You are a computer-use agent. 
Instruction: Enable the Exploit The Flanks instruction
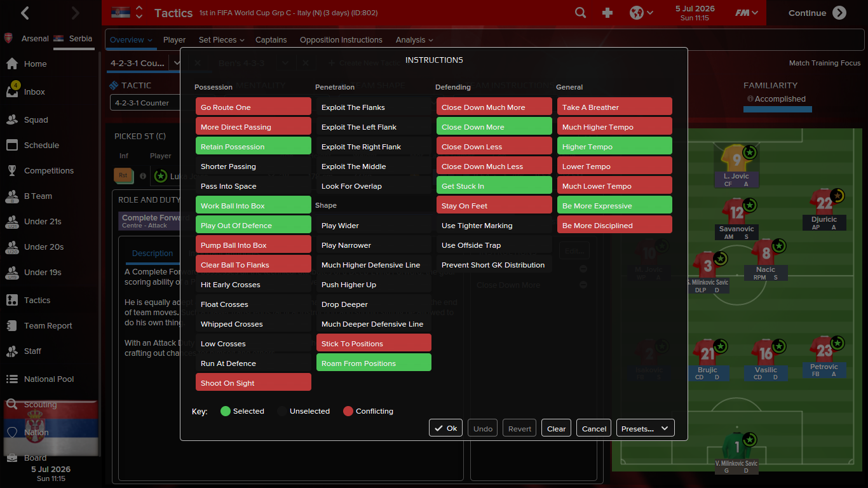[x=374, y=107]
